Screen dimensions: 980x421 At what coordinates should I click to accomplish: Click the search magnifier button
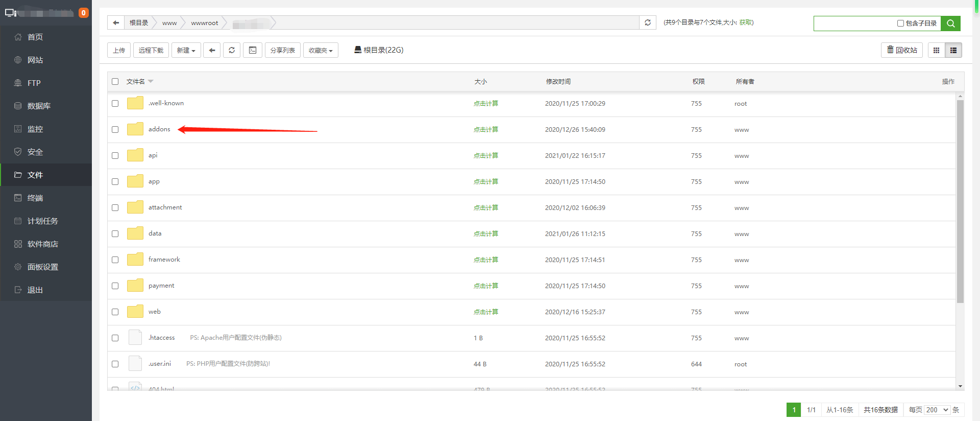[950, 23]
